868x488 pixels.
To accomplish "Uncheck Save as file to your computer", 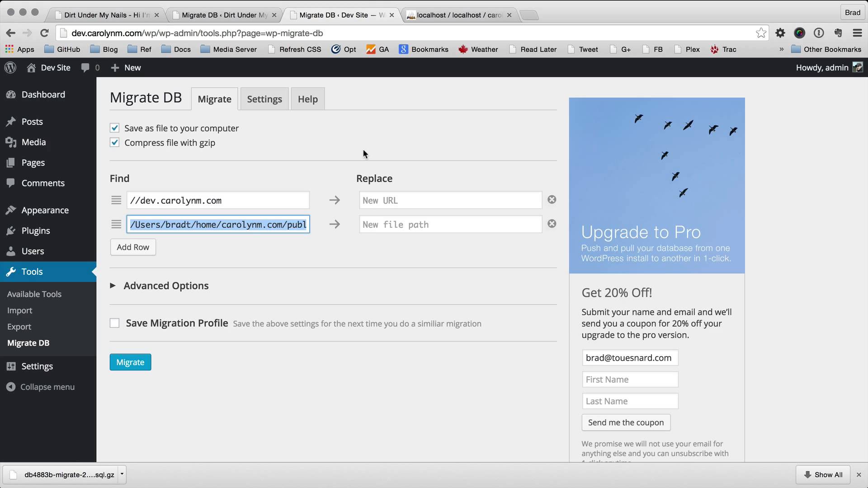I will (x=114, y=128).
